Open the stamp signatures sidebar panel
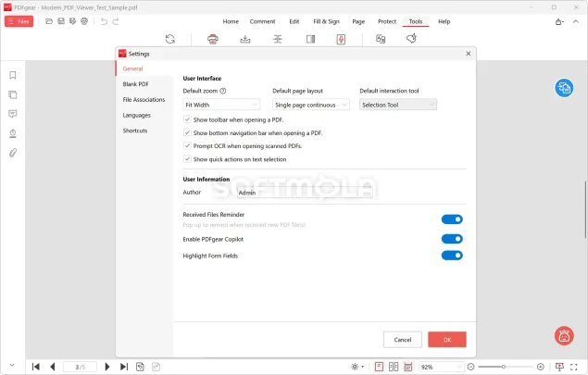Screen dimensions: 588x375 click(13, 133)
